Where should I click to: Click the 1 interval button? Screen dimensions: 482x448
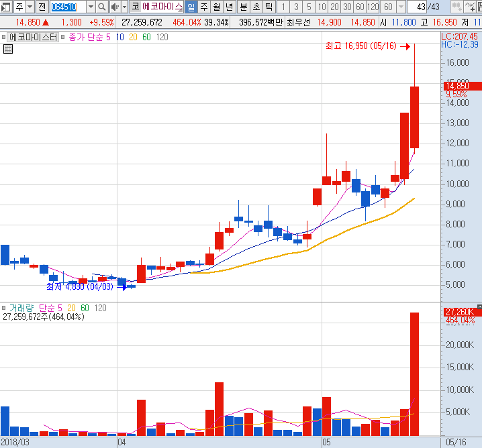click(x=283, y=7)
